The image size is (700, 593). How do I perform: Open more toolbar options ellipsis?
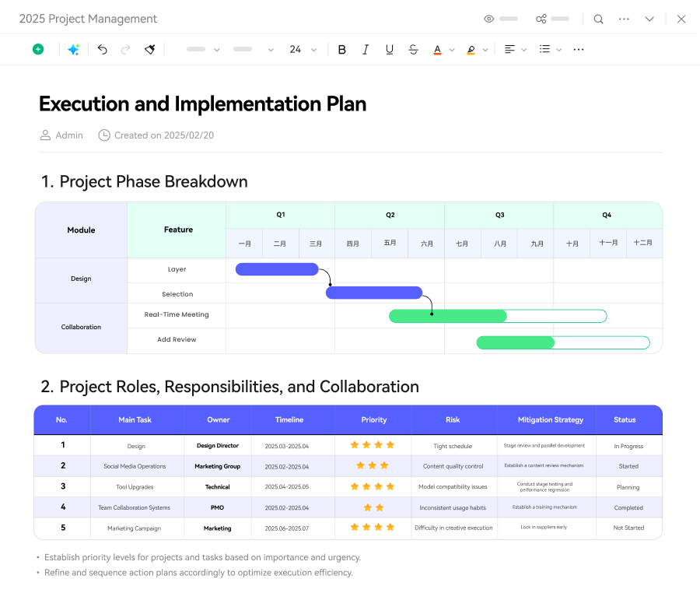[x=579, y=50]
